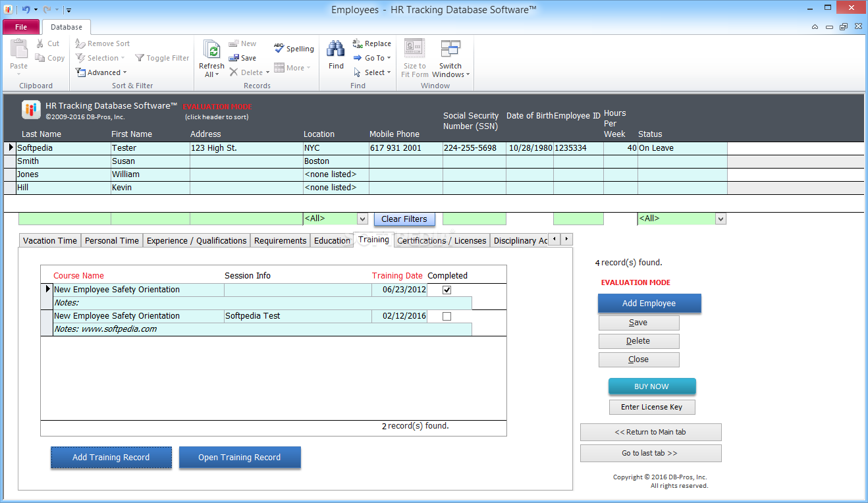
Task: Click the New record icon
Action: click(233, 43)
